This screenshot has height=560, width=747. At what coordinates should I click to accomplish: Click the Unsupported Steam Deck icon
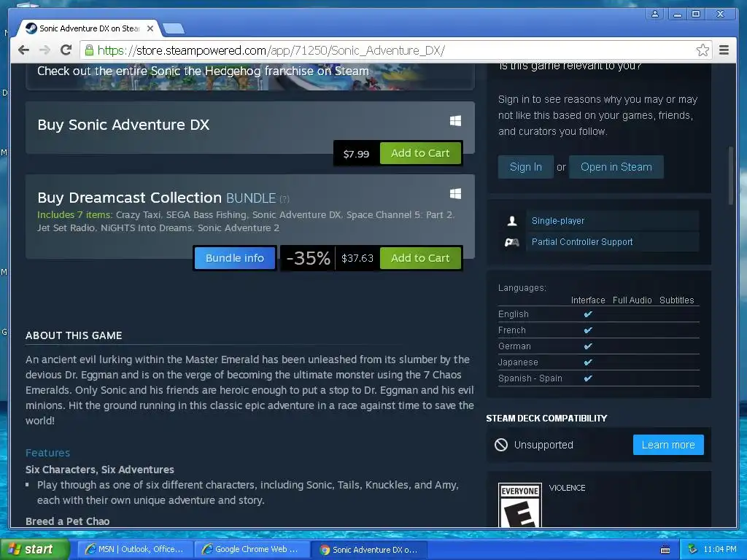coord(501,445)
